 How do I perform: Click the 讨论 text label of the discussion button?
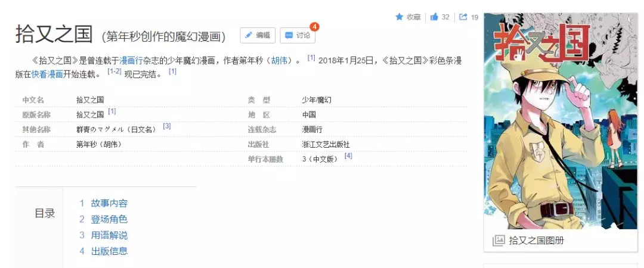point(303,35)
